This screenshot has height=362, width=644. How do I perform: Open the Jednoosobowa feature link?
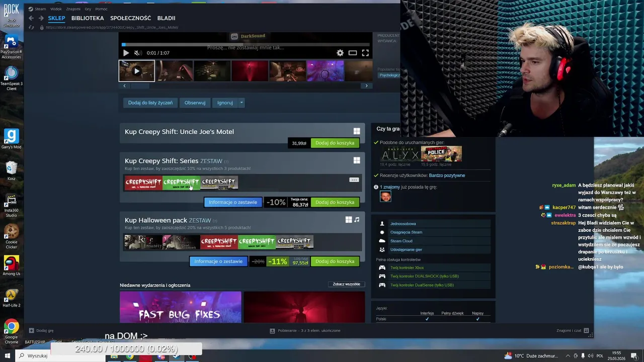[403, 224]
